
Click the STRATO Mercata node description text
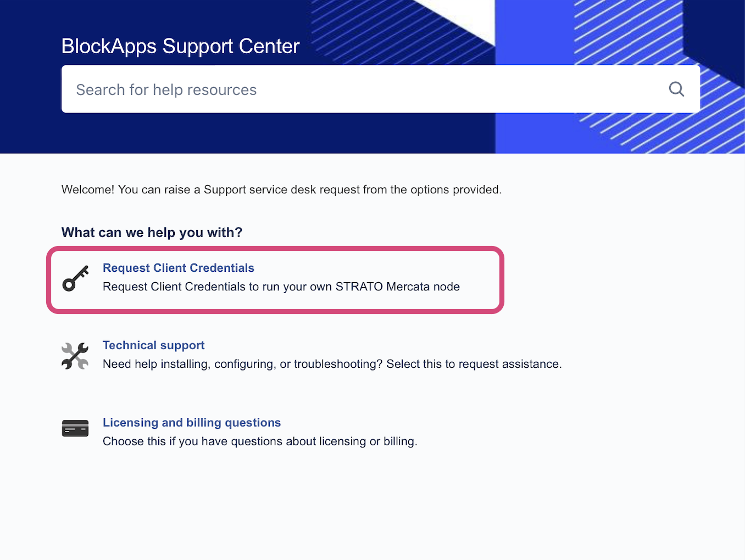click(x=281, y=287)
